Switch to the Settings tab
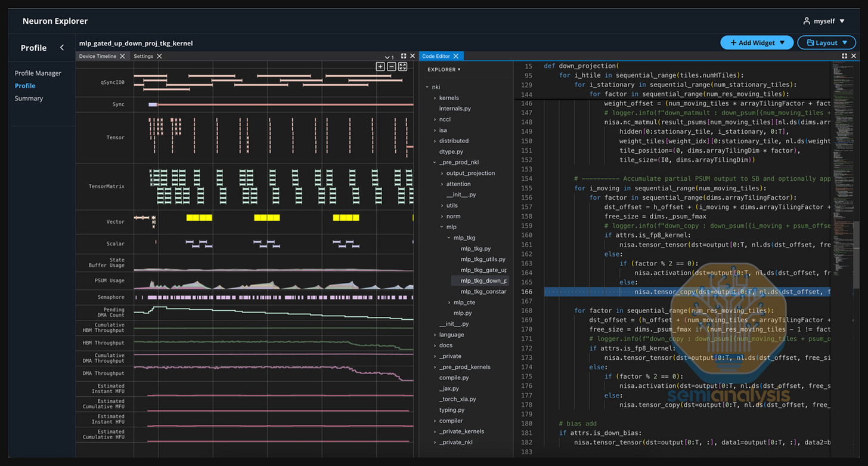Screen dimensions: 868x466 (143, 56)
